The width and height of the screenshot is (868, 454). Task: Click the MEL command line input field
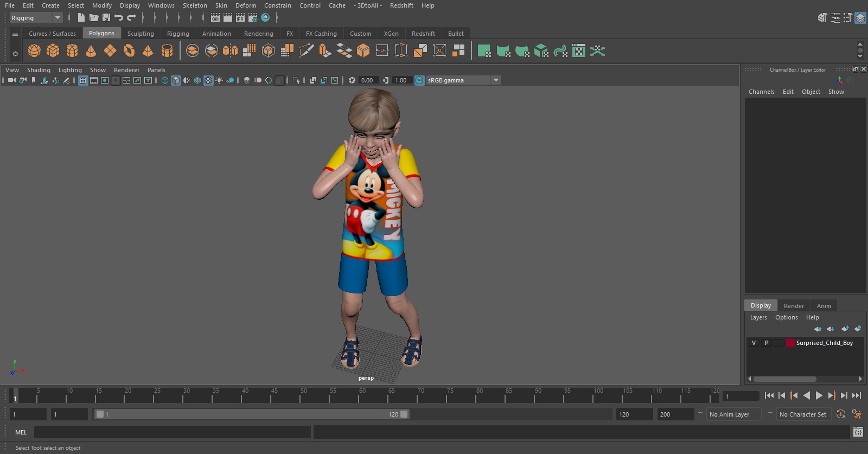click(171, 432)
